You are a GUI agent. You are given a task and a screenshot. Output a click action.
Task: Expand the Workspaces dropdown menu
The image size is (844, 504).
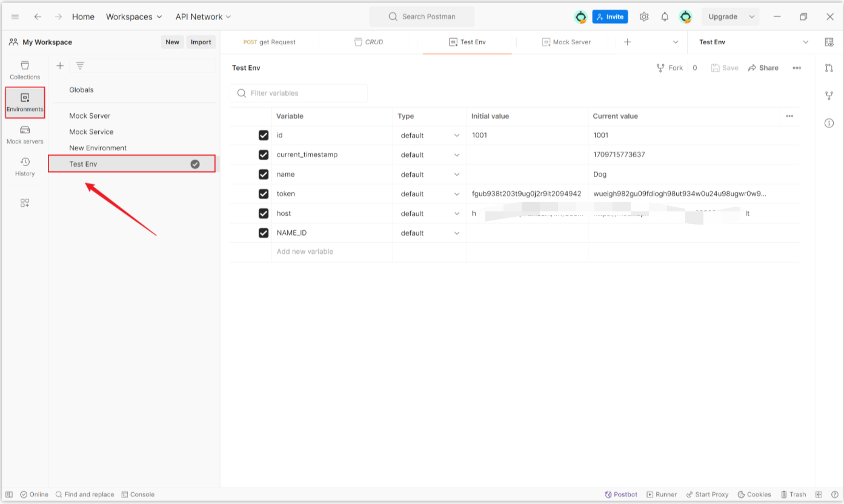coord(134,17)
